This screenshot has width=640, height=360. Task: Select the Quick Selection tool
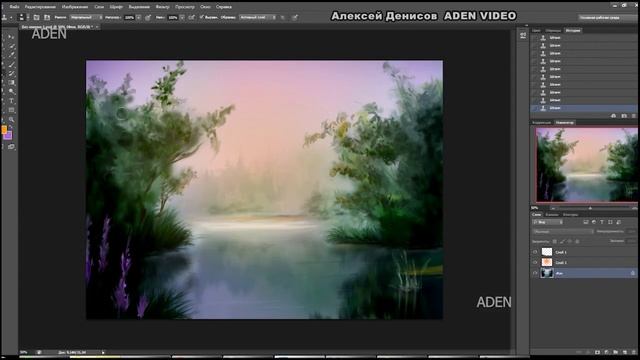tap(12, 46)
